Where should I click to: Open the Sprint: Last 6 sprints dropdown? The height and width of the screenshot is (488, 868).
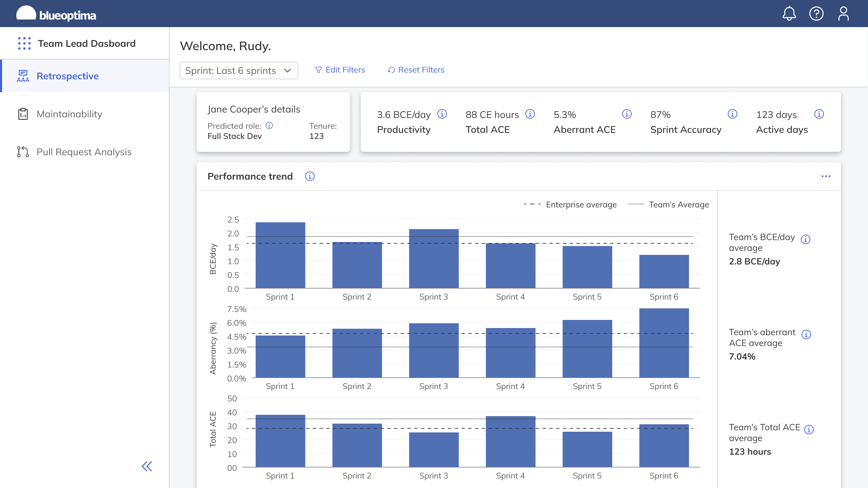[x=239, y=70]
